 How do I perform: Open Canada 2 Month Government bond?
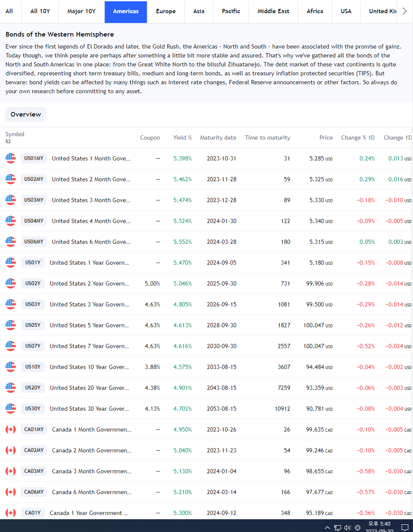[92, 450]
